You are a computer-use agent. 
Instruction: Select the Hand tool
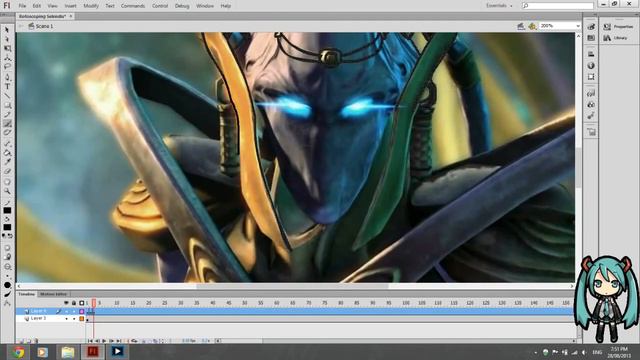(7, 182)
